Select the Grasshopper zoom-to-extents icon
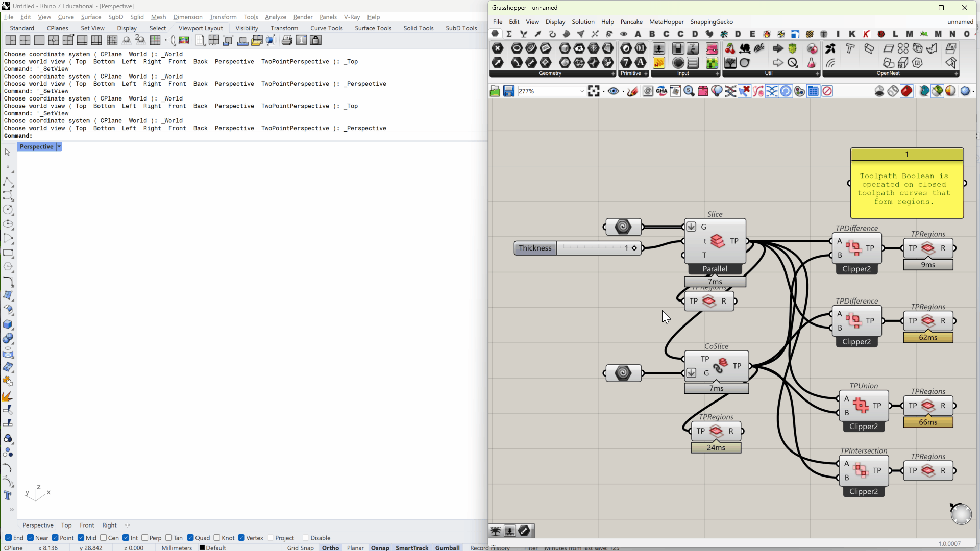980x551 pixels. [595, 91]
